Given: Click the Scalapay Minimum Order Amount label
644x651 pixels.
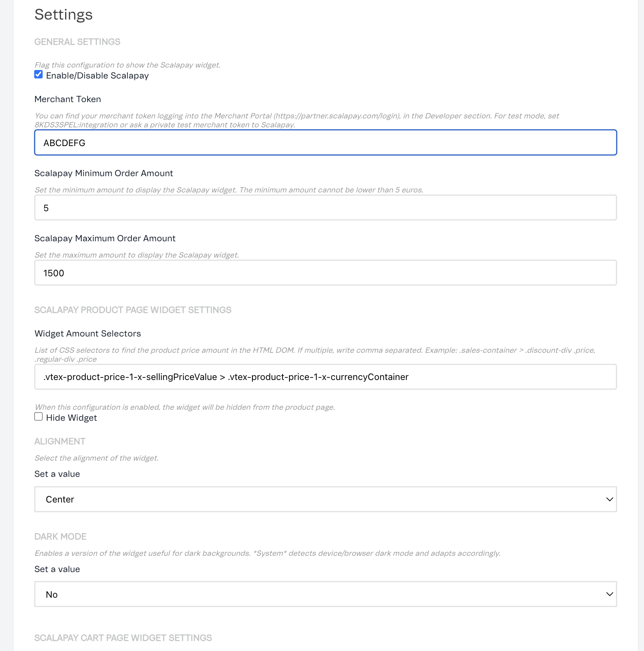Looking at the screenshot, I should (104, 173).
